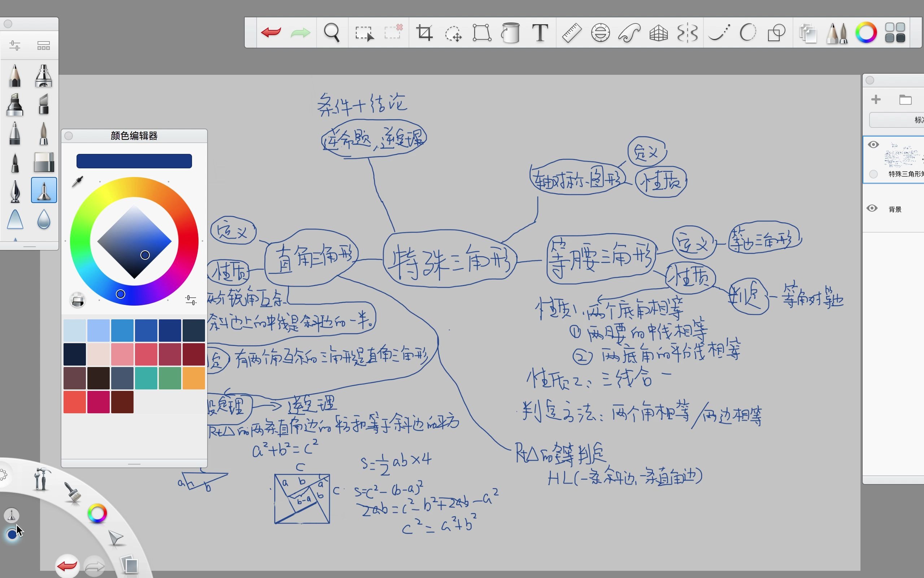Viewport: 924px width, 578px height.
Task: Toggle the layer editor from toolbar
Action: click(807, 33)
